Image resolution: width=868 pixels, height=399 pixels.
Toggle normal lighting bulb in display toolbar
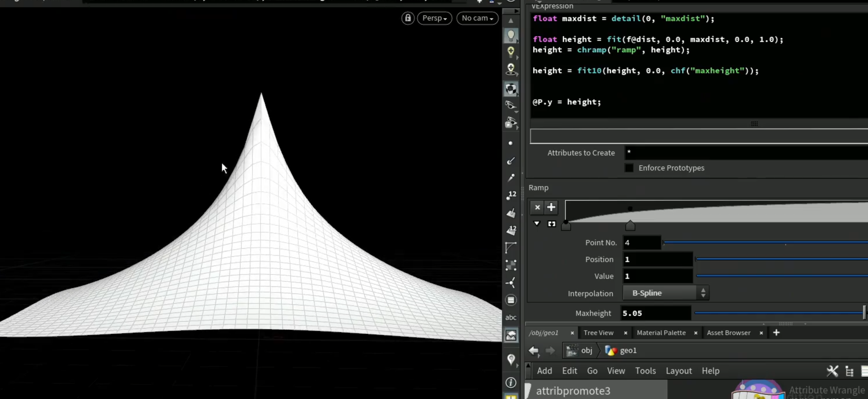point(511,35)
